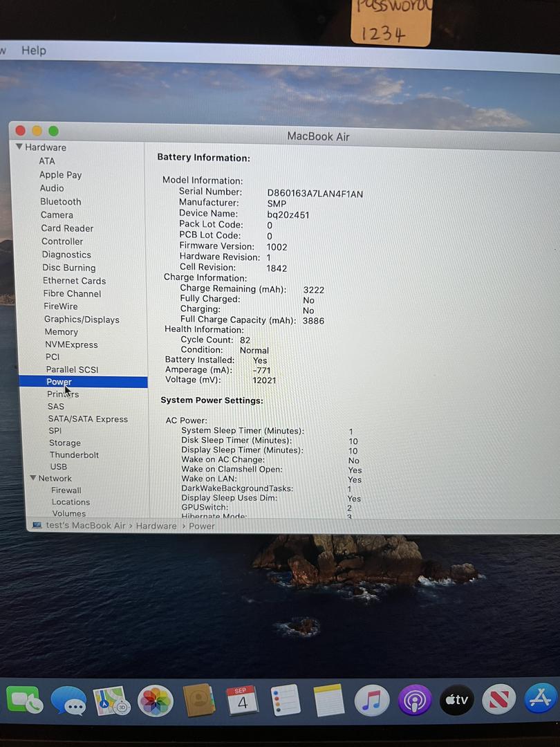This screenshot has height=747, width=560.
Task: Open the Help menu
Action: [x=33, y=50]
